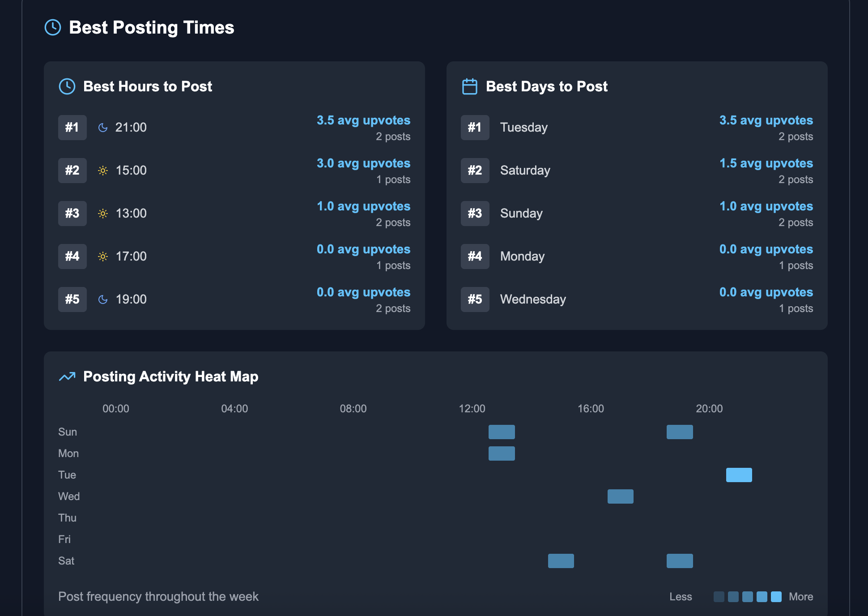
Task: Open the Tuesday entry in Best Days to Post
Action: point(523,128)
